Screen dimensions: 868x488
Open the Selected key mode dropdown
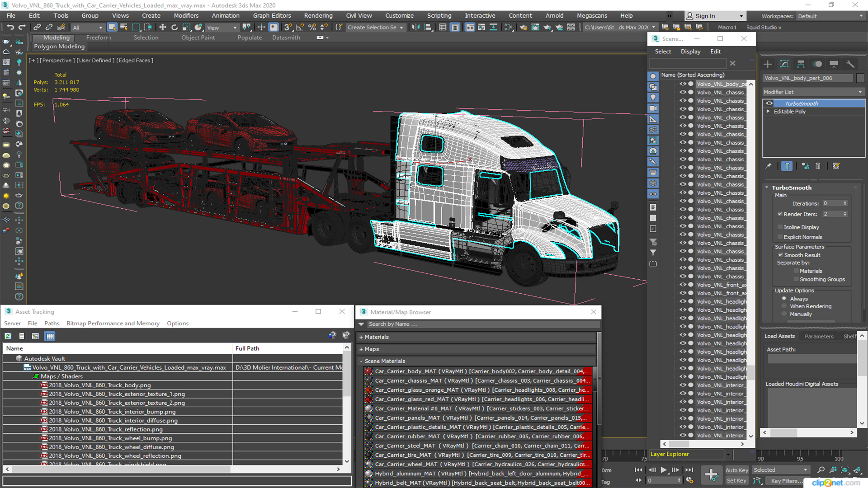click(780, 470)
